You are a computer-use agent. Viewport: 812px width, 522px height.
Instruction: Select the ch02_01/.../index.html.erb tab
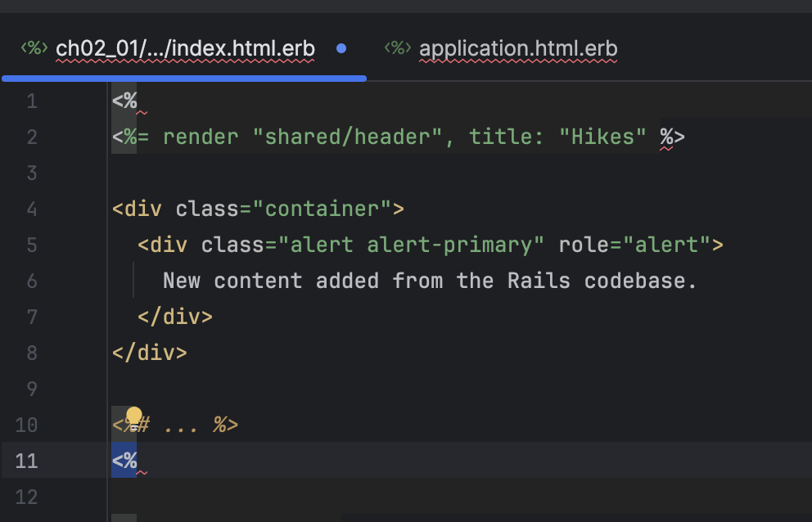[x=185, y=48]
